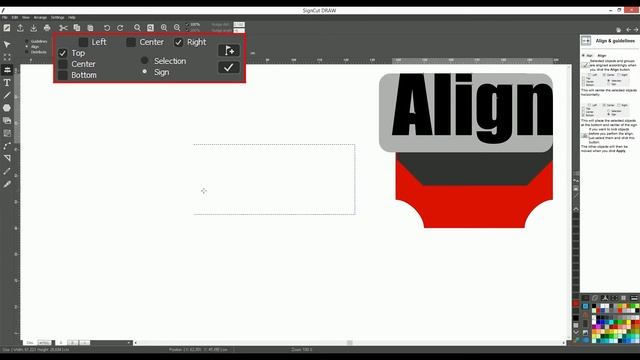This screenshot has width=640, height=360.
Task: Click the add guideline flag button
Action: (x=229, y=51)
